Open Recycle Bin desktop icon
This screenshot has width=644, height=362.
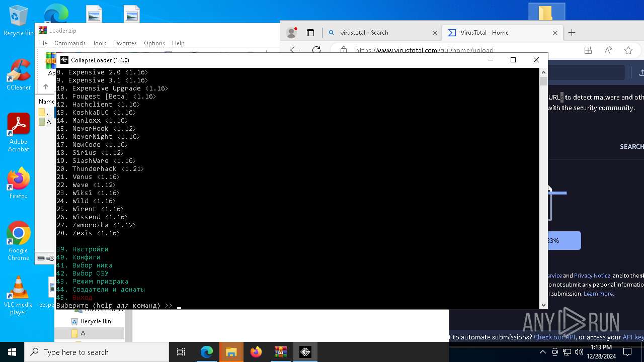tap(18, 21)
